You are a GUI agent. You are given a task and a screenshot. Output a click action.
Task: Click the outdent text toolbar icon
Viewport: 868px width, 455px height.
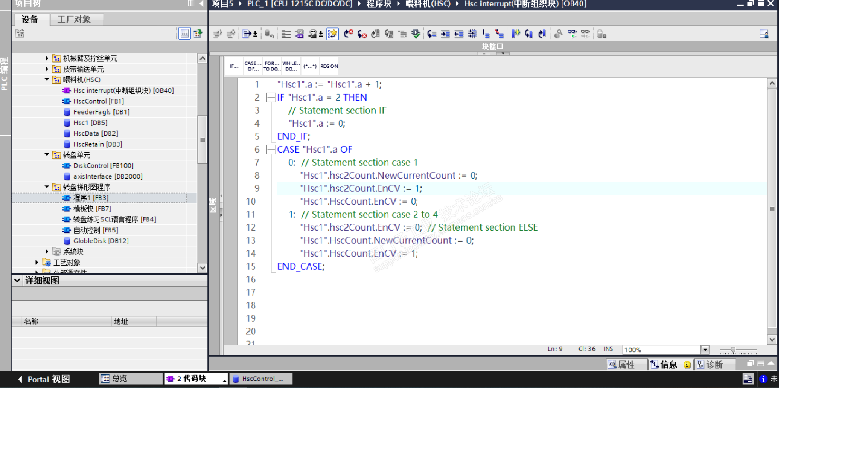(x=458, y=34)
